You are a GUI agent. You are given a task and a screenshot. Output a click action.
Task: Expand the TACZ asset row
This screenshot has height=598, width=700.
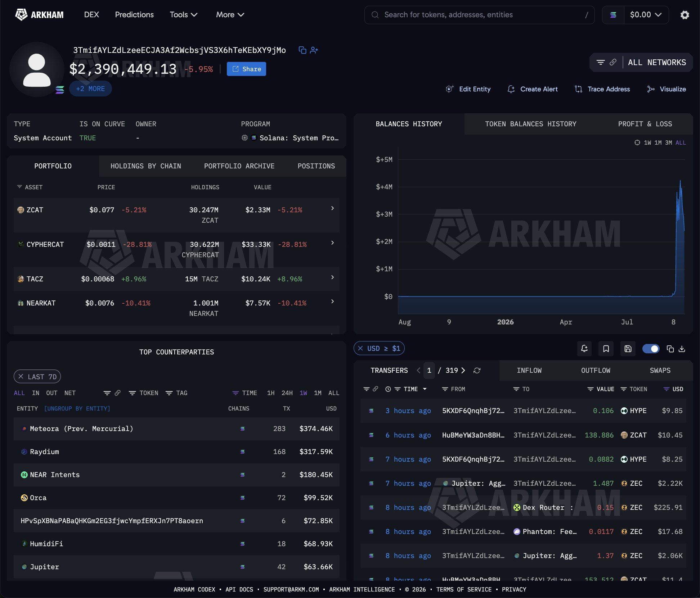pos(332,277)
